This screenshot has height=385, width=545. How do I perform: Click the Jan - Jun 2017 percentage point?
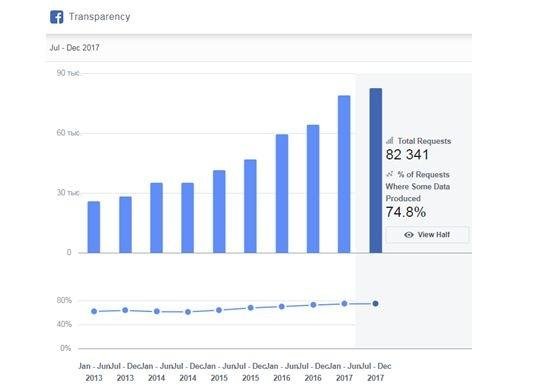tap(344, 304)
